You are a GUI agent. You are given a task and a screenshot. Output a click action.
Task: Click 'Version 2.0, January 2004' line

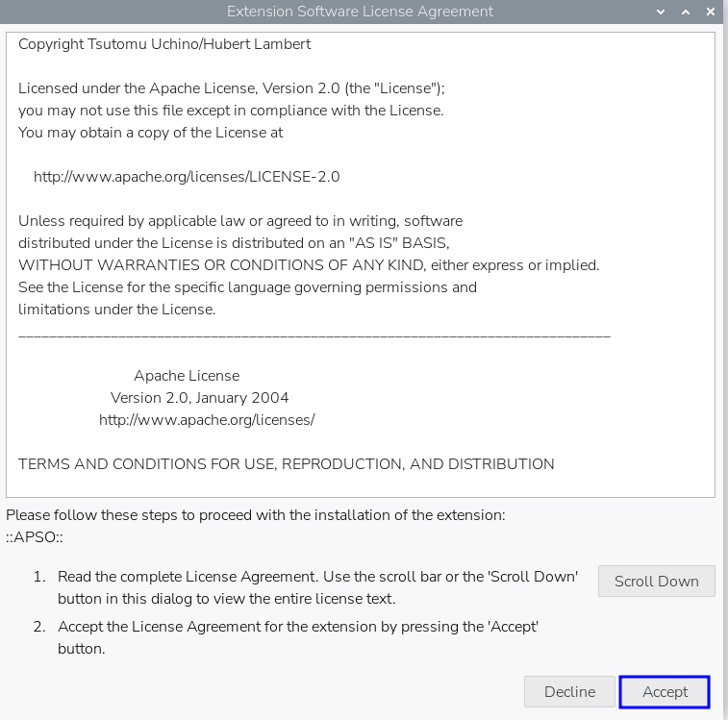(x=199, y=398)
